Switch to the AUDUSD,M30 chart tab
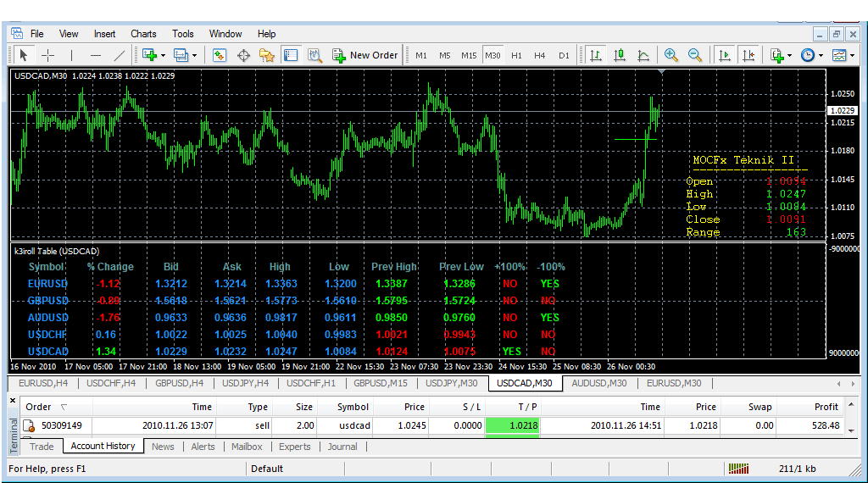 click(x=599, y=383)
